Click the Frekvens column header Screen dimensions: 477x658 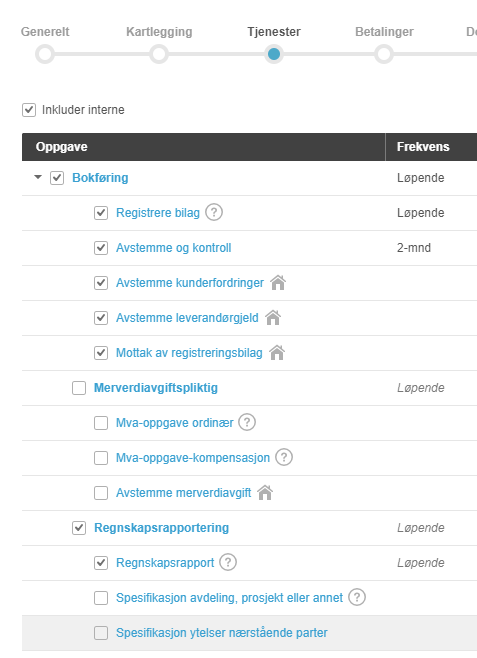431,147
